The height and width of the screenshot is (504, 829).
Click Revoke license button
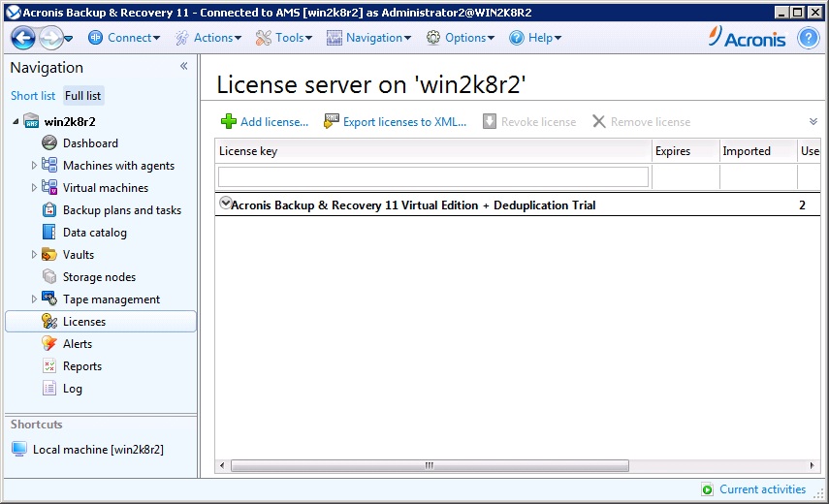pyautogui.click(x=529, y=122)
